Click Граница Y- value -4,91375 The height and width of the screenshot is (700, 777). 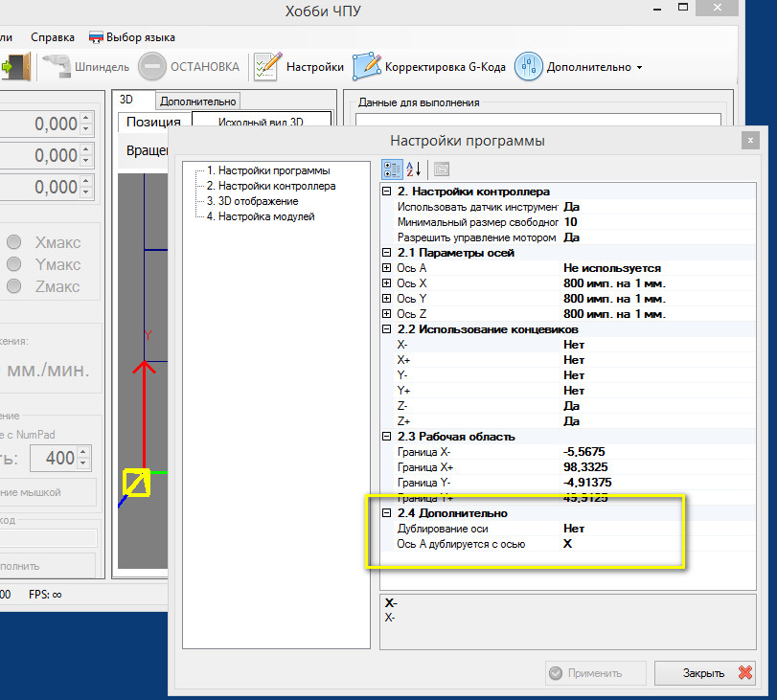(x=658, y=483)
